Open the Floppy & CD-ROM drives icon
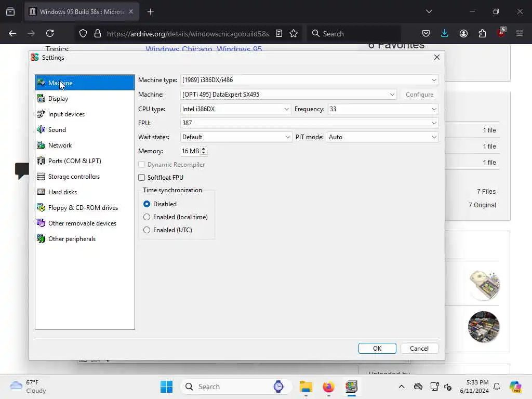Viewport: 532px width, 399px height. pos(41,208)
